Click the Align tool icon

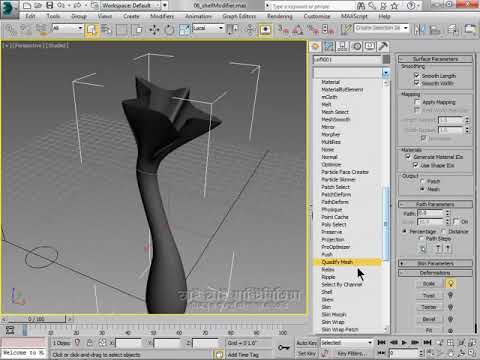click(434, 30)
